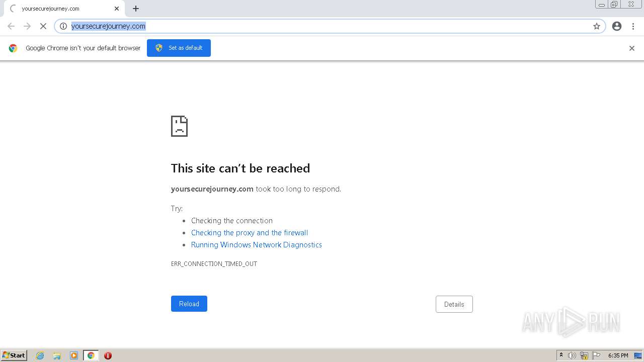This screenshot has height=362, width=644.
Task: Dismiss the default browser infobar
Action: (632, 48)
